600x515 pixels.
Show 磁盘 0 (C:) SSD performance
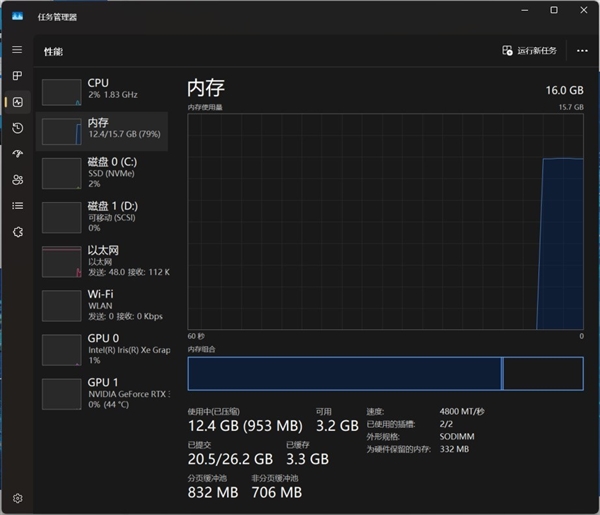pos(102,172)
